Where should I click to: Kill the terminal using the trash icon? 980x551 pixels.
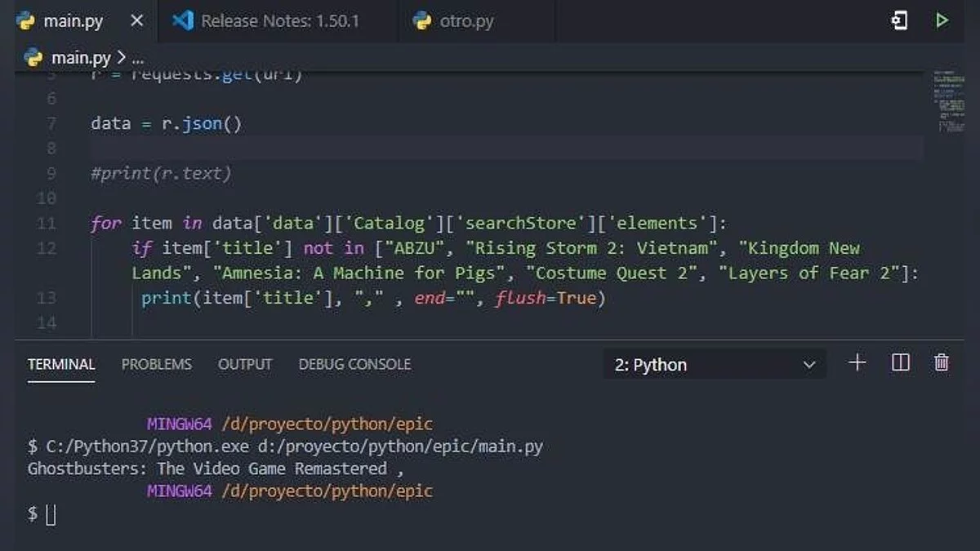coord(942,363)
